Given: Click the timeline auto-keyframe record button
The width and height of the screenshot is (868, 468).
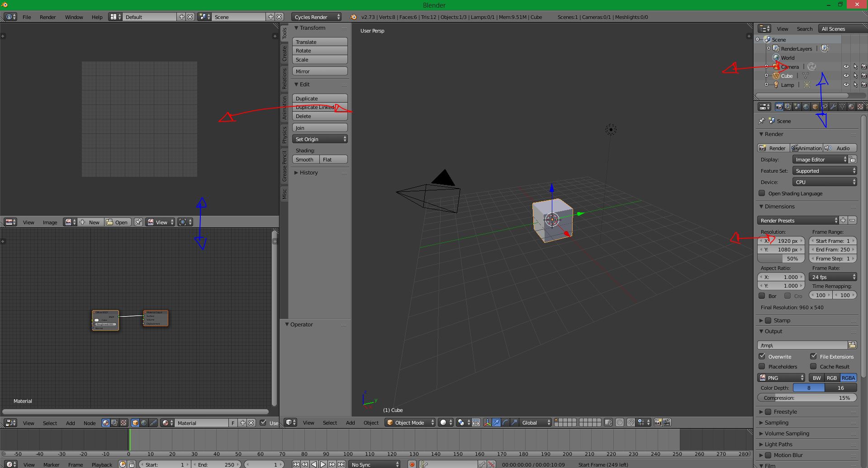Looking at the screenshot, I should point(412,464).
